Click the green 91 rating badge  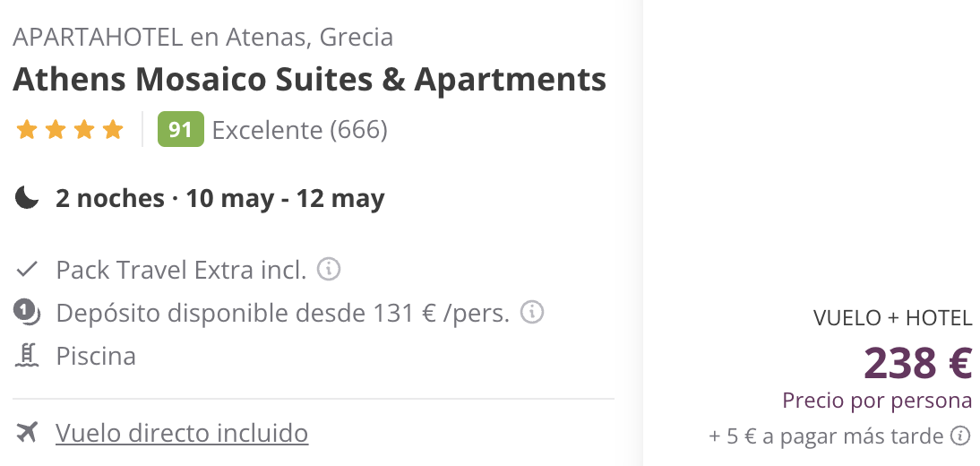(181, 129)
